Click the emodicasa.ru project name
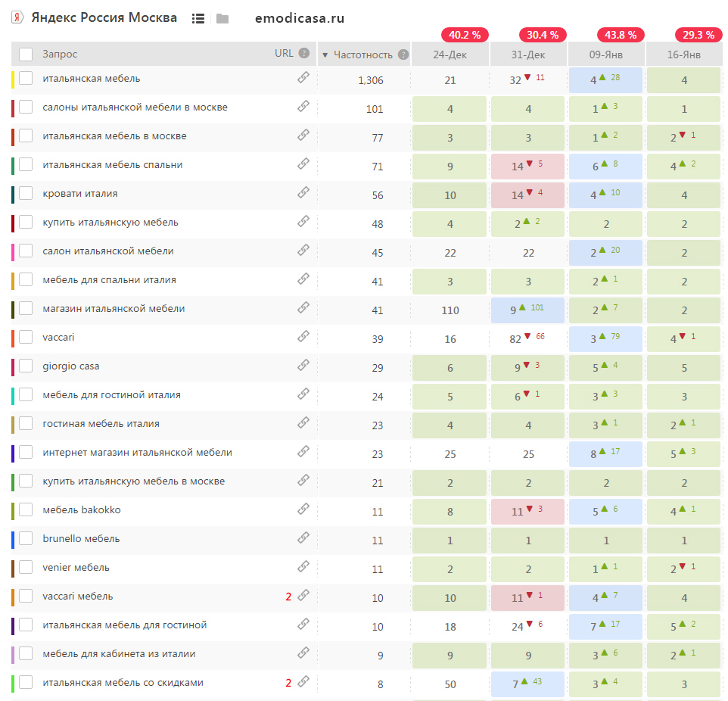Viewport: 728px width, 701px height. click(300, 18)
